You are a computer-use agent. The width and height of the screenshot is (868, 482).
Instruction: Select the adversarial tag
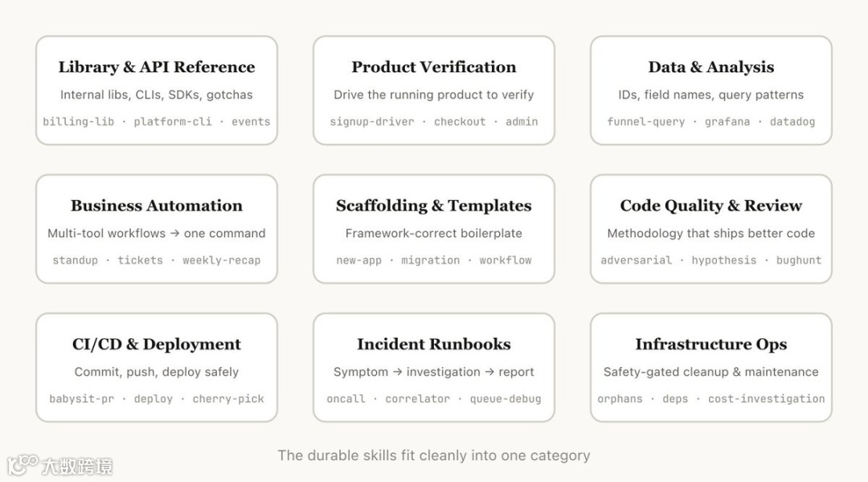pyautogui.click(x=636, y=260)
